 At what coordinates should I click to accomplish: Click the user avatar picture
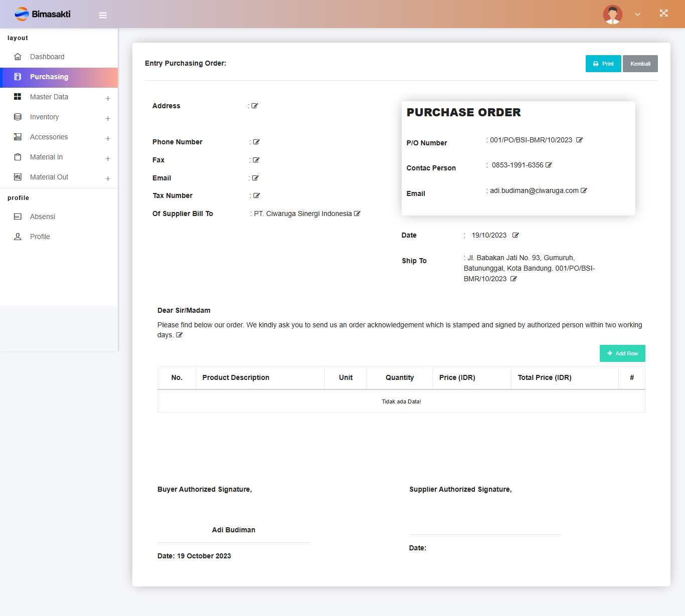tap(612, 15)
